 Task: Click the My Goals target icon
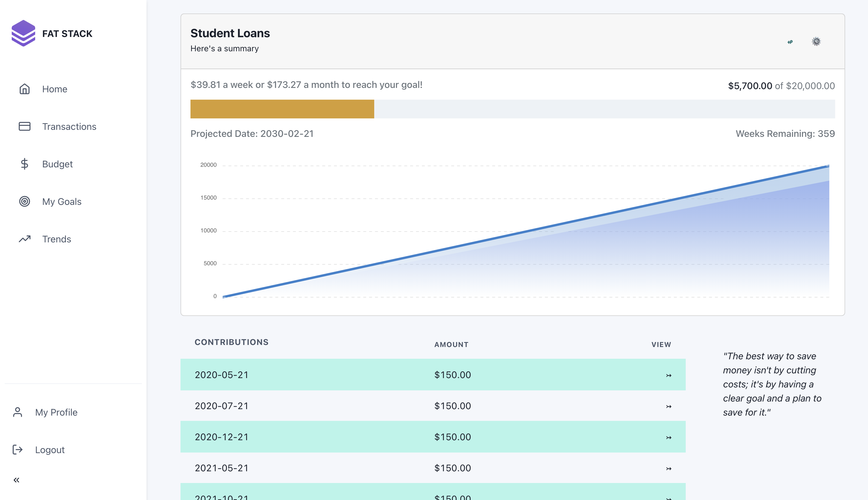click(24, 202)
